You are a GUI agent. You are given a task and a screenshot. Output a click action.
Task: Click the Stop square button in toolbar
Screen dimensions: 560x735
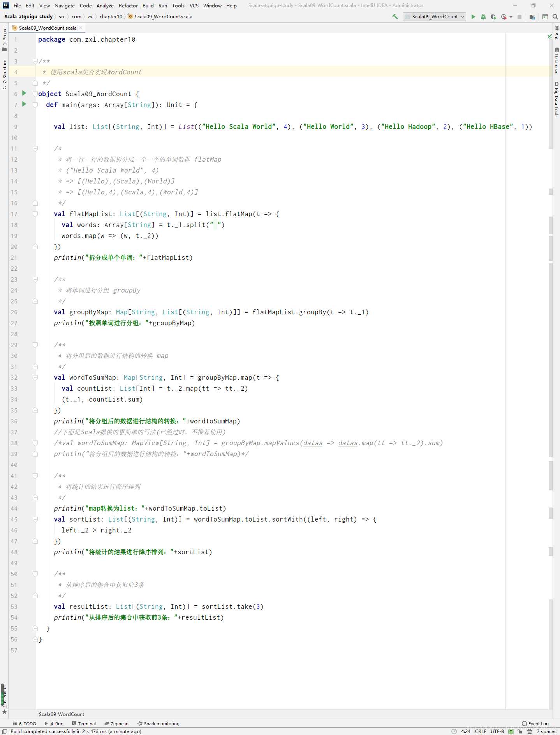519,17
